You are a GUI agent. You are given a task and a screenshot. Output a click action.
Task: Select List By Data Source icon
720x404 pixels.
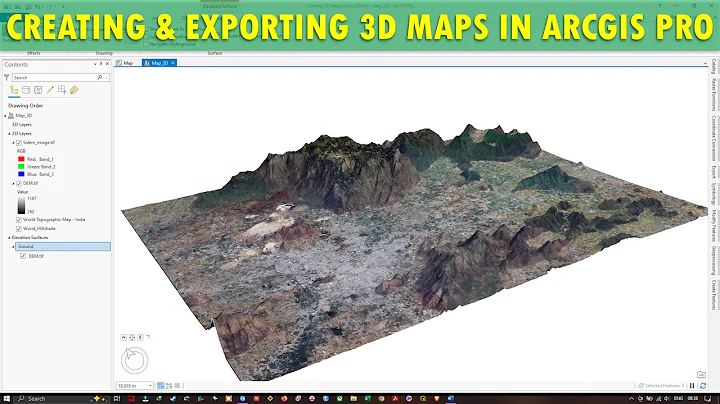(26, 90)
